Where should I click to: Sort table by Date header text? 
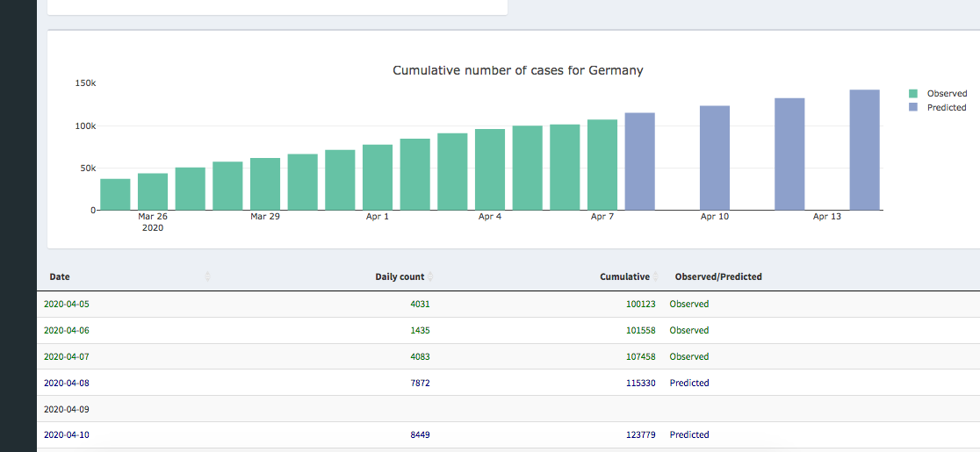60,276
